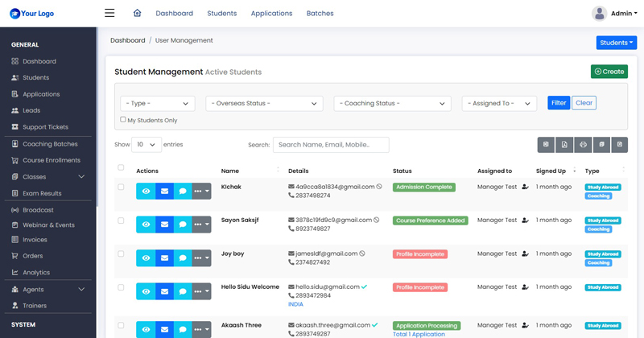
Task: Click assign-user icon next to Kichak's Manager Test
Action: [525, 187]
